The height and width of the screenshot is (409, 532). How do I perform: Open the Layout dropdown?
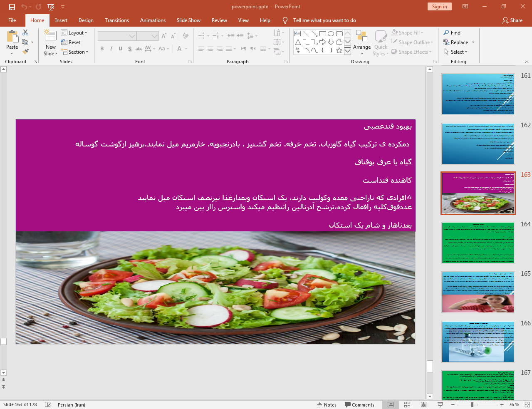click(x=74, y=32)
